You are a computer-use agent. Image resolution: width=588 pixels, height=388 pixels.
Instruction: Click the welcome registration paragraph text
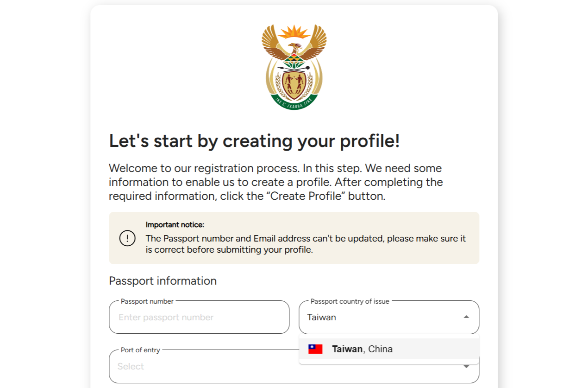276,182
